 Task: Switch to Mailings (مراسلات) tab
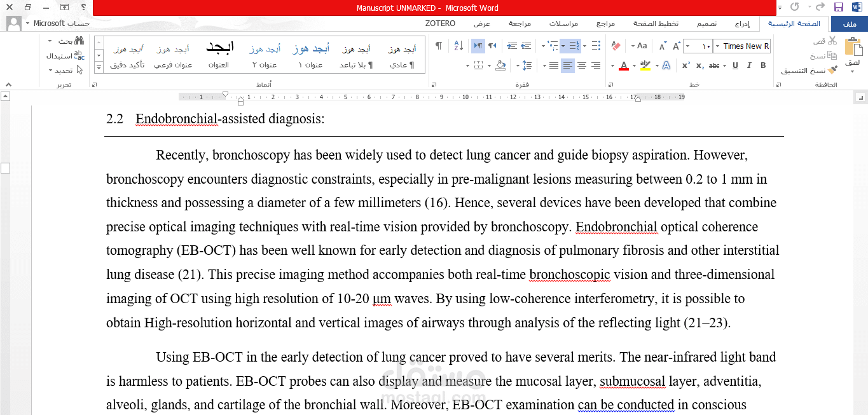(564, 24)
